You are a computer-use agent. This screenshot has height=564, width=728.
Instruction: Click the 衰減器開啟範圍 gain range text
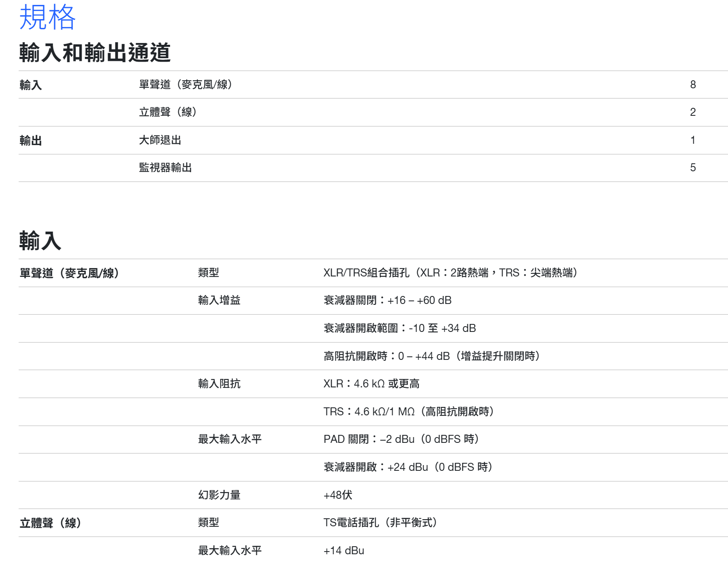point(399,328)
